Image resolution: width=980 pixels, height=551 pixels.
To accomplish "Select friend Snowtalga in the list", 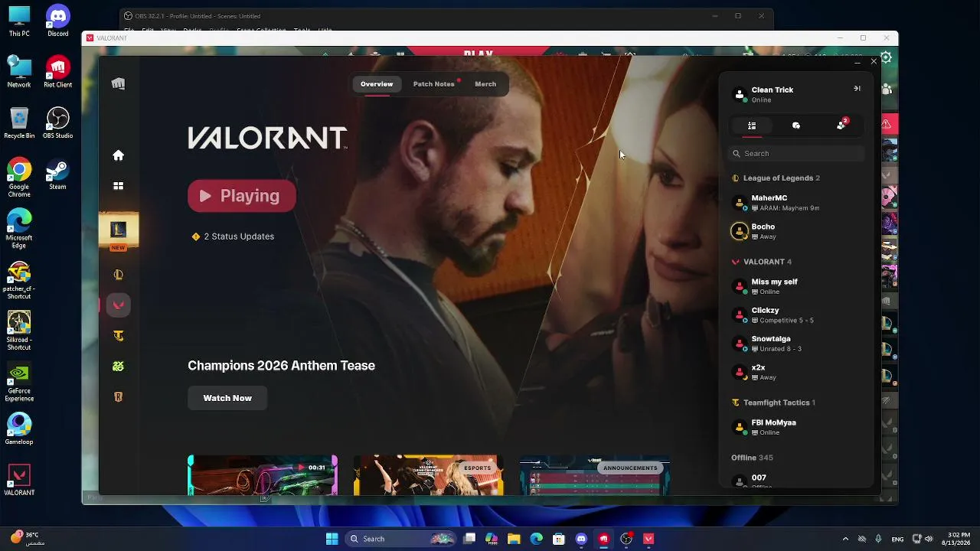I will coord(796,344).
